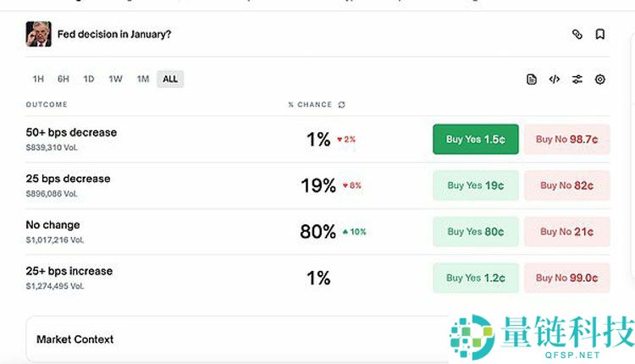Select the ALL time range

click(170, 80)
